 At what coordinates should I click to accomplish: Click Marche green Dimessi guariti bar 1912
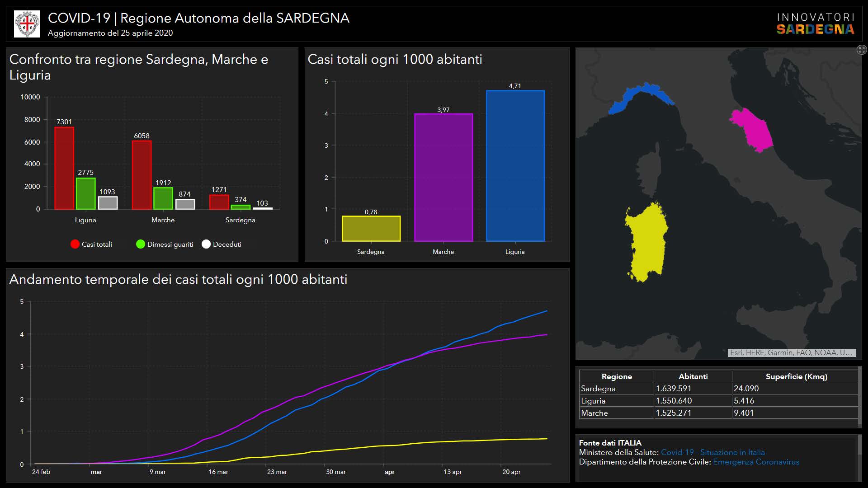(x=163, y=198)
